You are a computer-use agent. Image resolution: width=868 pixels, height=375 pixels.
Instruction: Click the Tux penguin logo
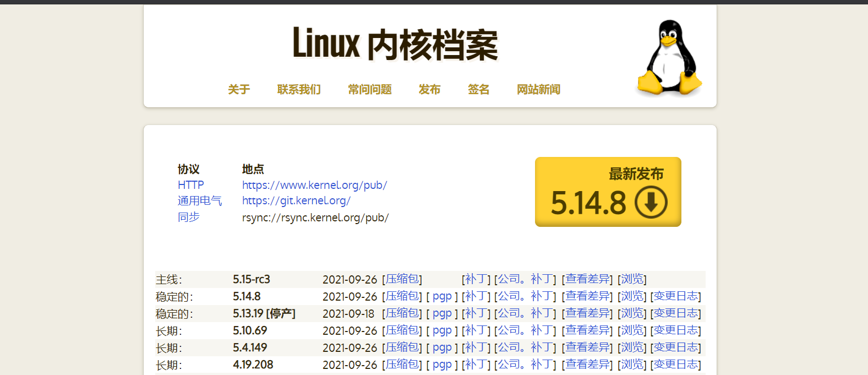[x=669, y=57]
